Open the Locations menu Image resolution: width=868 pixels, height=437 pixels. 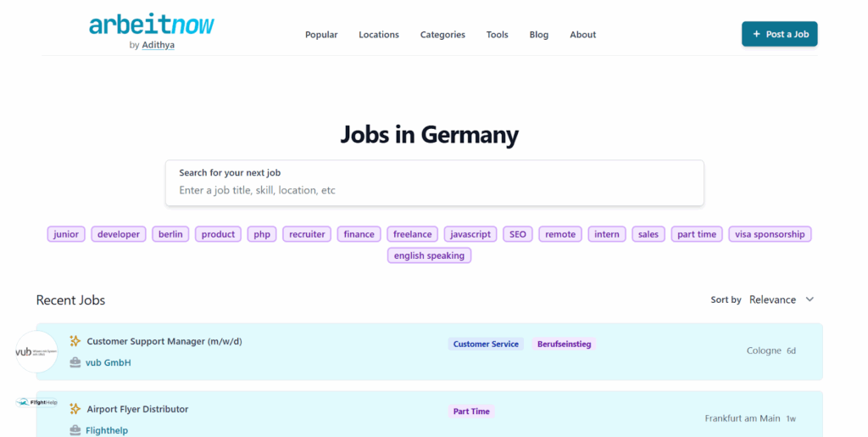tap(378, 35)
